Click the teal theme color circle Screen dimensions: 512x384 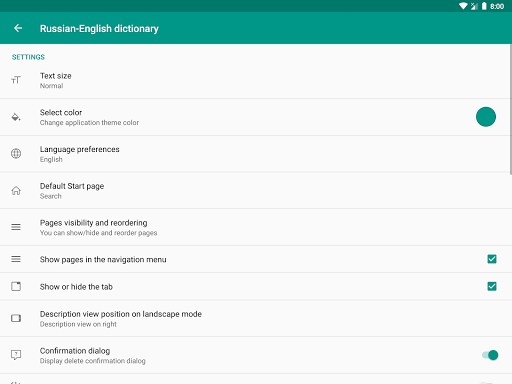click(486, 117)
